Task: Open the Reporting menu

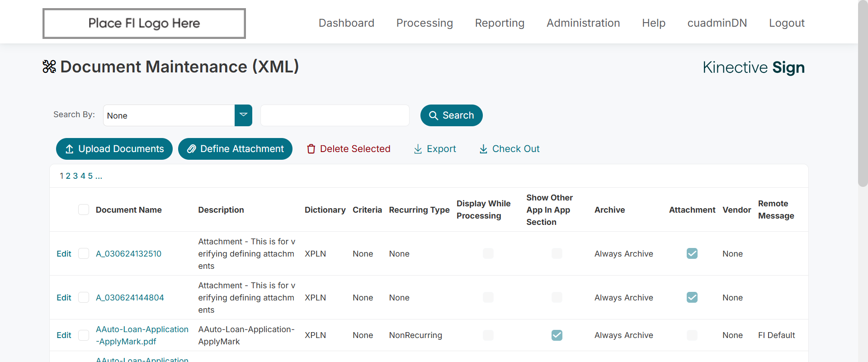Action: (x=500, y=23)
